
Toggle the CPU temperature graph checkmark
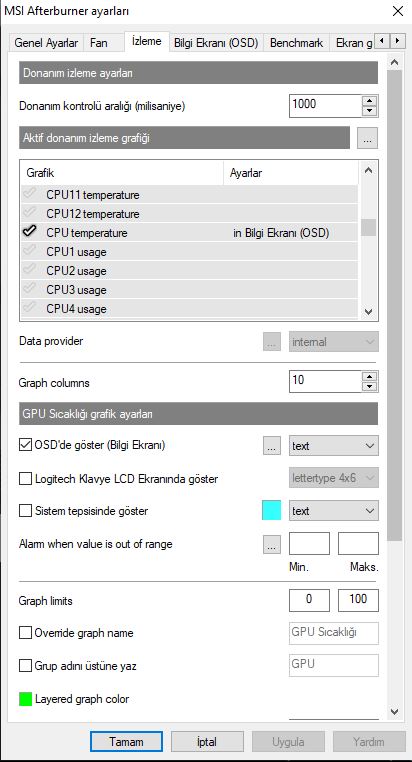pyautogui.click(x=29, y=231)
